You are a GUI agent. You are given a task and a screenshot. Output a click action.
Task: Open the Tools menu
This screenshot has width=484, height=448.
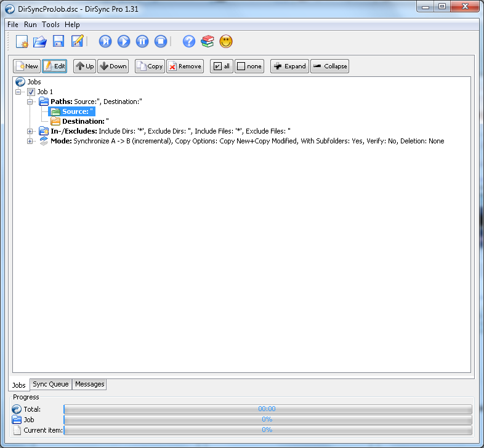coord(50,25)
